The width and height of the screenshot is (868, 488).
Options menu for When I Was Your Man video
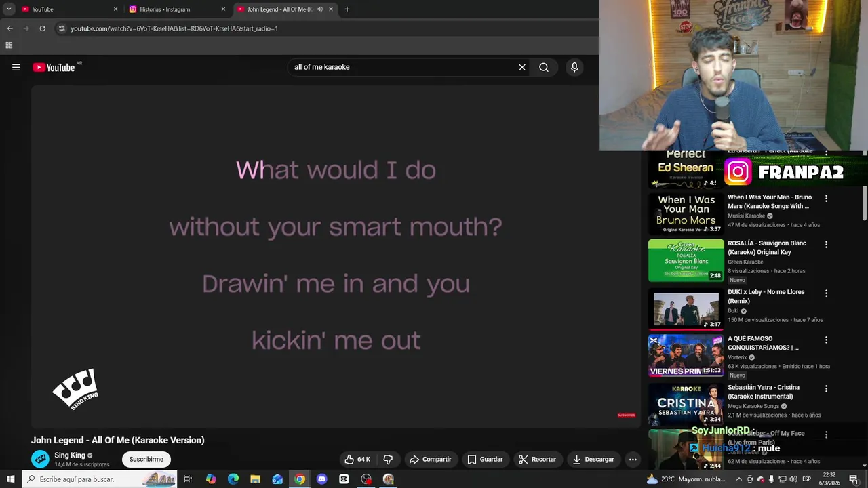tap(826, 199)
